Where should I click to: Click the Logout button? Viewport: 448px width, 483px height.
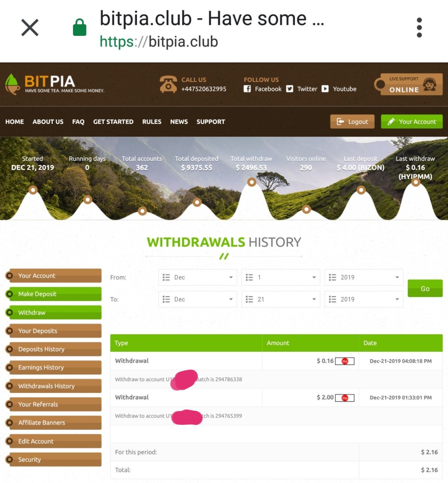(x=352, y=122)
